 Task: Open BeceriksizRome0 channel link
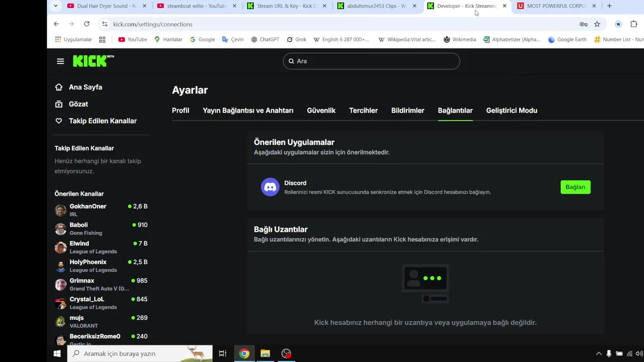[x=95, y=336]
